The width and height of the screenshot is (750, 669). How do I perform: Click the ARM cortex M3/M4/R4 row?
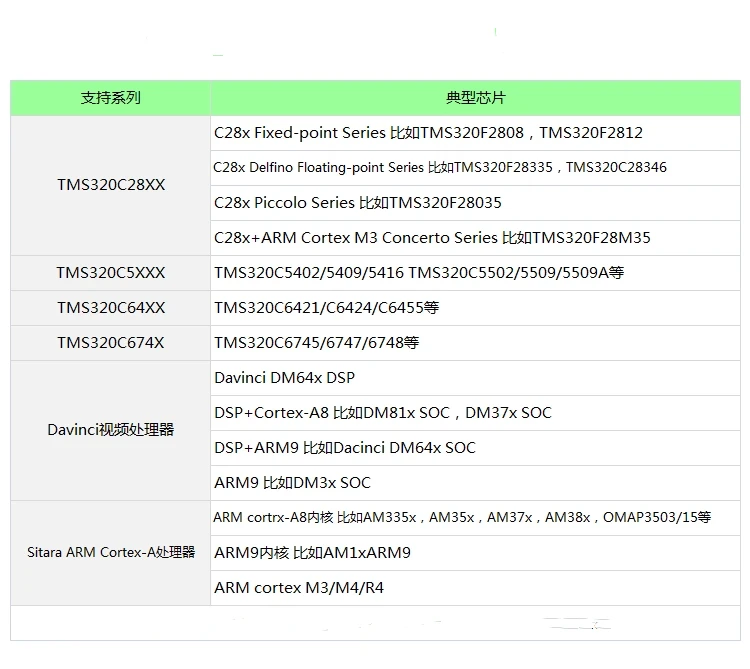click(x=475, y=588)
